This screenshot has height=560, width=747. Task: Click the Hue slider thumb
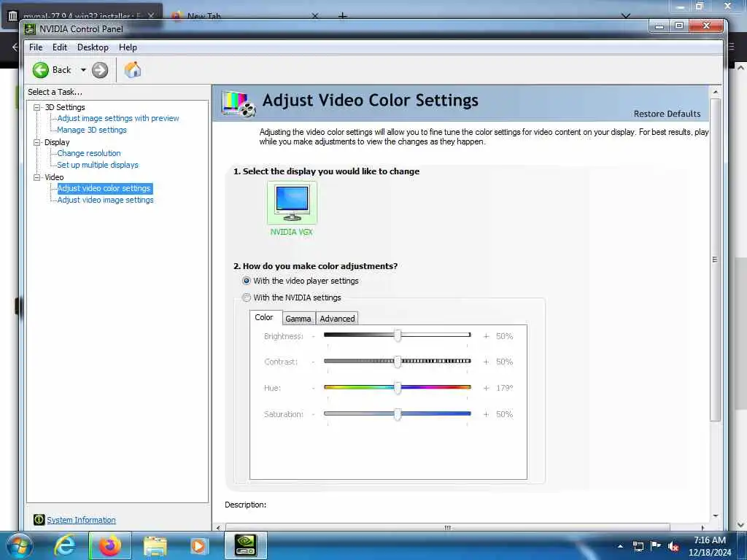(x=398, y=388)
